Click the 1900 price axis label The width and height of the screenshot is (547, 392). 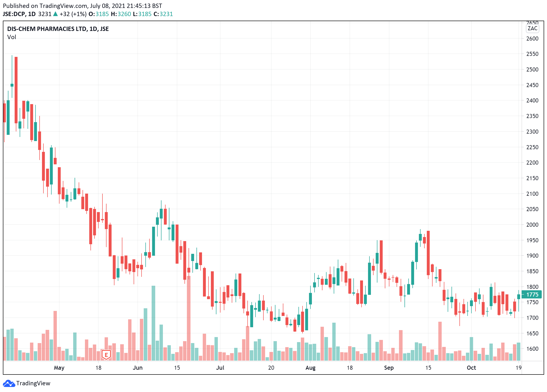pos(532,256)
